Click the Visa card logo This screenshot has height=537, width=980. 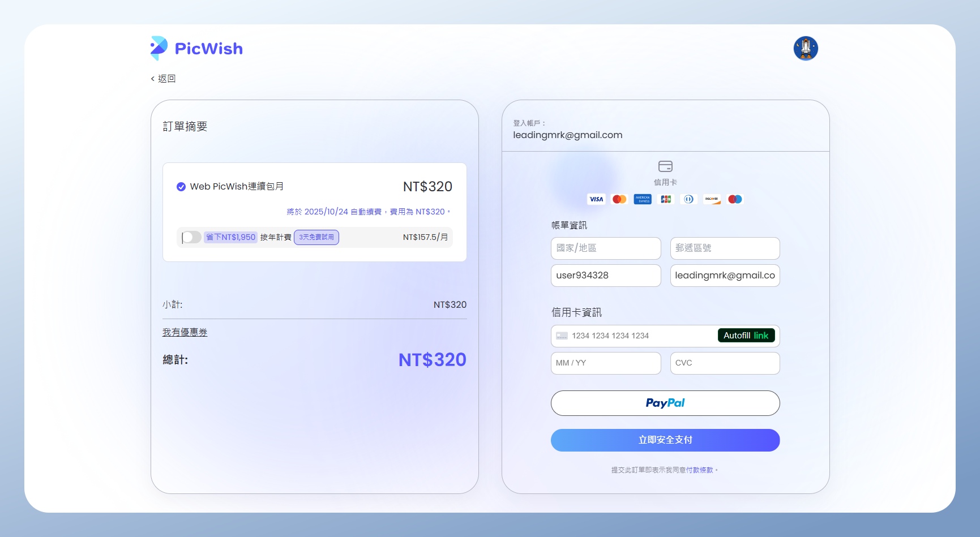click(596, 199)
